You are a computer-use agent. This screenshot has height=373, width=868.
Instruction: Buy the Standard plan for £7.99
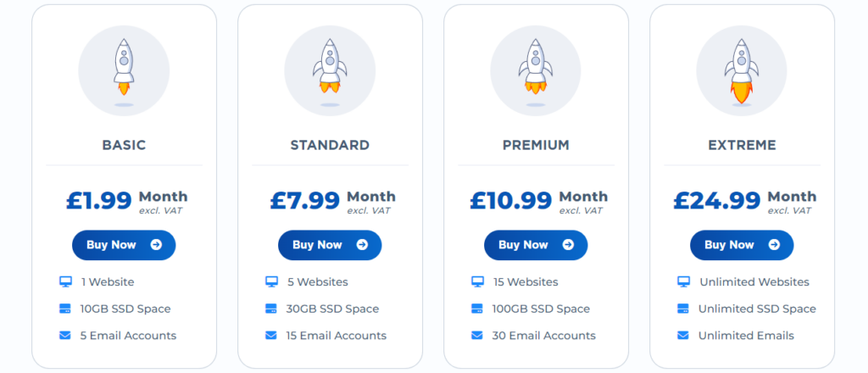pos(330,245)
